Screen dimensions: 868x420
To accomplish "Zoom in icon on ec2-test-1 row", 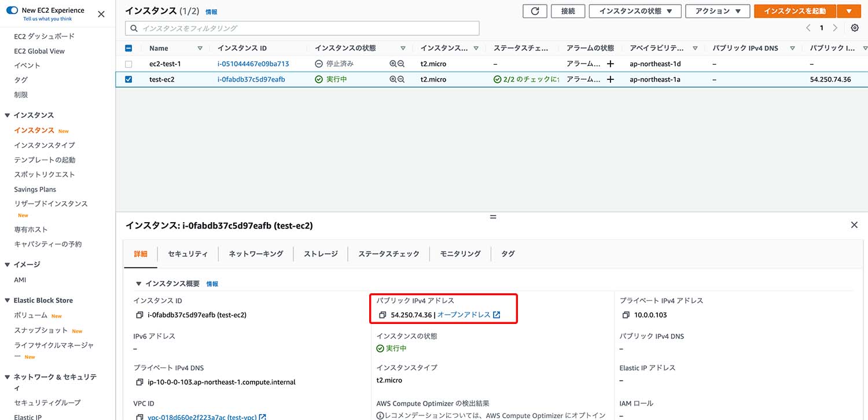I will (x=393, y=64).
